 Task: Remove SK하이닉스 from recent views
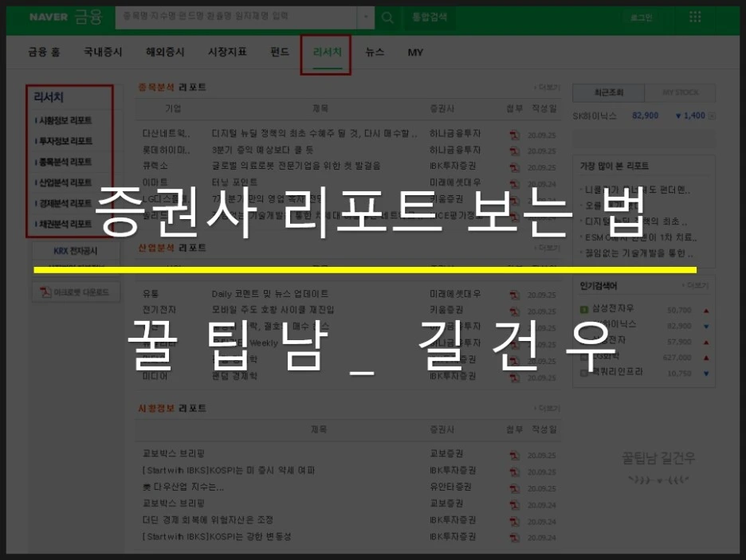coord(712,116)
